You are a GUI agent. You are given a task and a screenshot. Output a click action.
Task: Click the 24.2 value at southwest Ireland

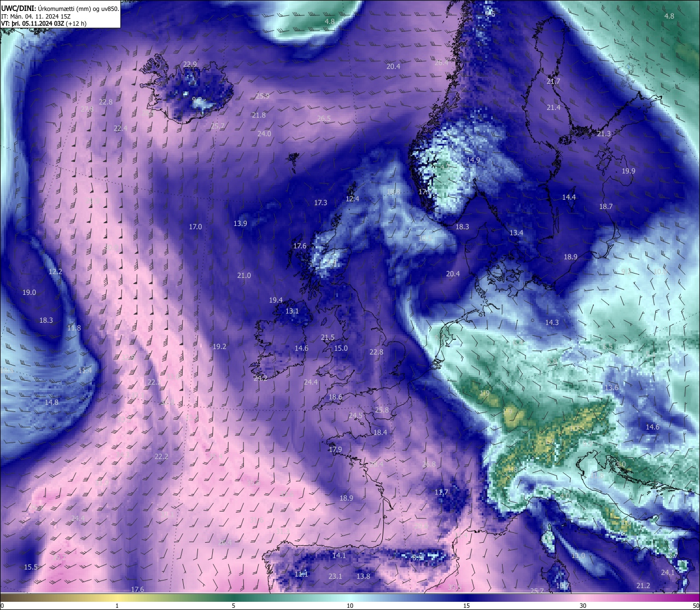tap(260, 378)
